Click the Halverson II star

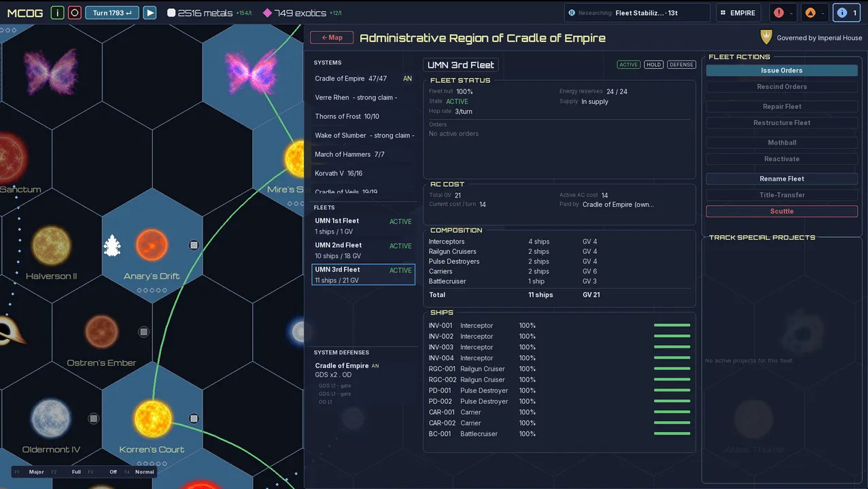(52, 246)
